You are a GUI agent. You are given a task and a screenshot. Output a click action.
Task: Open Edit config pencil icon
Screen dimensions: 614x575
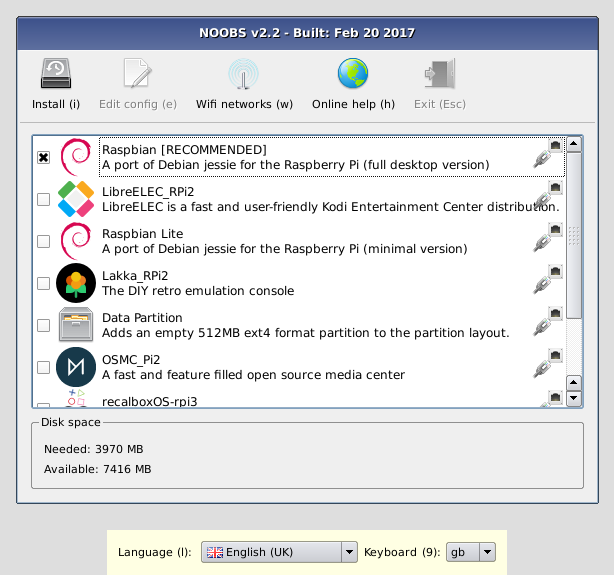[137, 73]
